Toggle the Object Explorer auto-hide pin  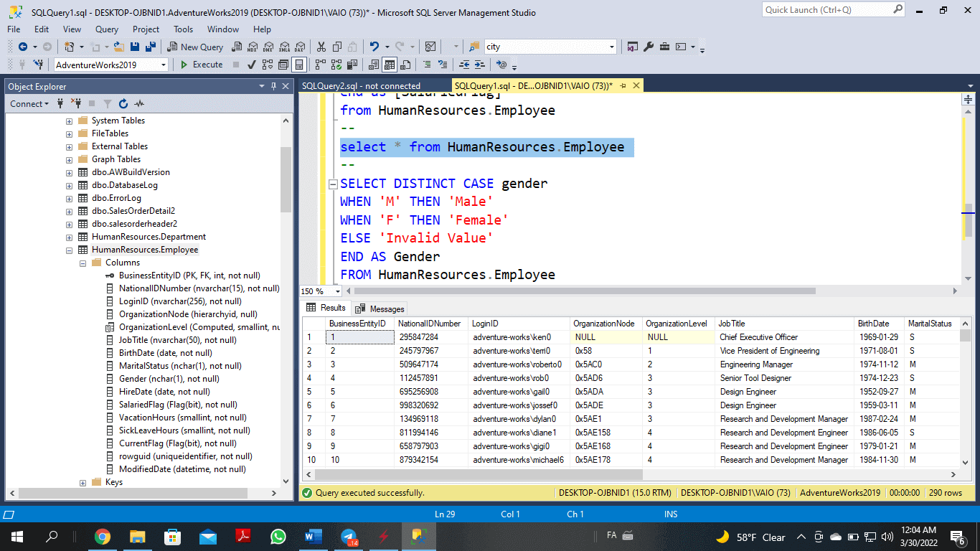(273, 86)
